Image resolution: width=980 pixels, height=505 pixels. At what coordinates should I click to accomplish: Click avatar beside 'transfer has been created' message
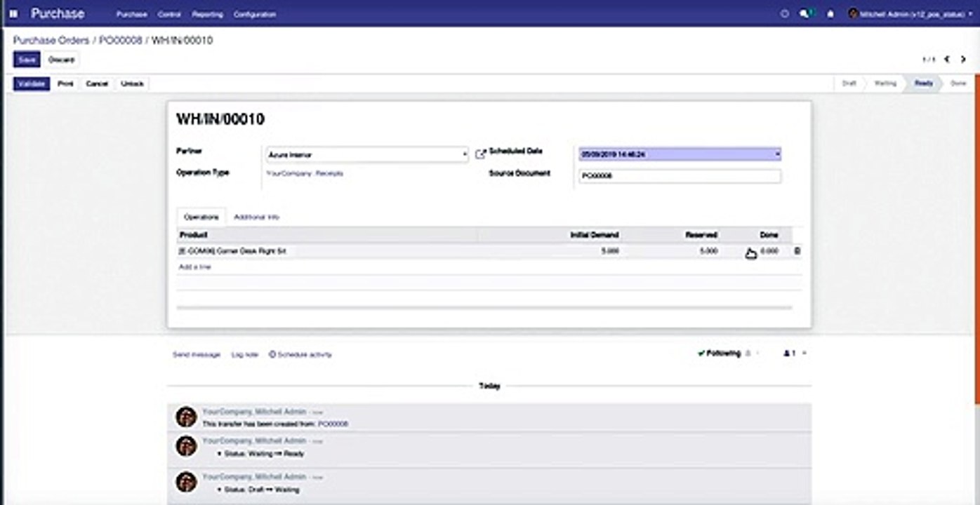186,417
